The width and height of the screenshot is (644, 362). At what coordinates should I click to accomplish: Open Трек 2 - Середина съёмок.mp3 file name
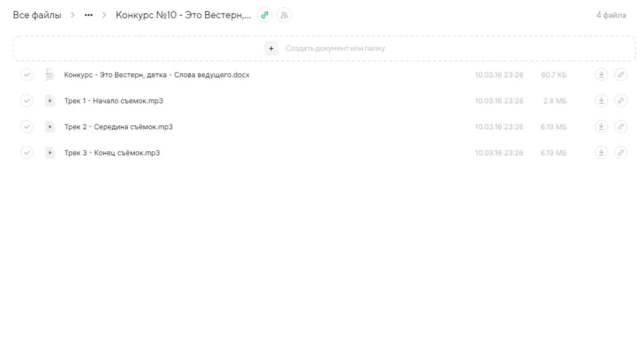pos(118,127)
